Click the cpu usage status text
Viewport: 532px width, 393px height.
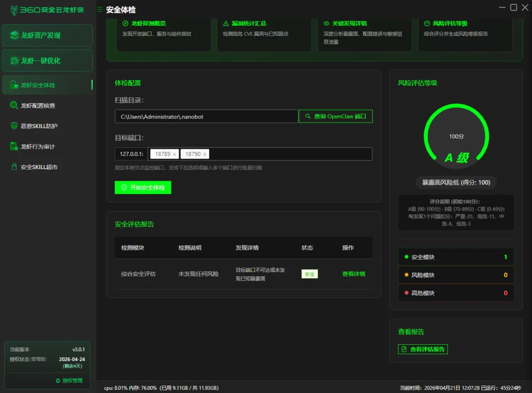pos(116,388)
